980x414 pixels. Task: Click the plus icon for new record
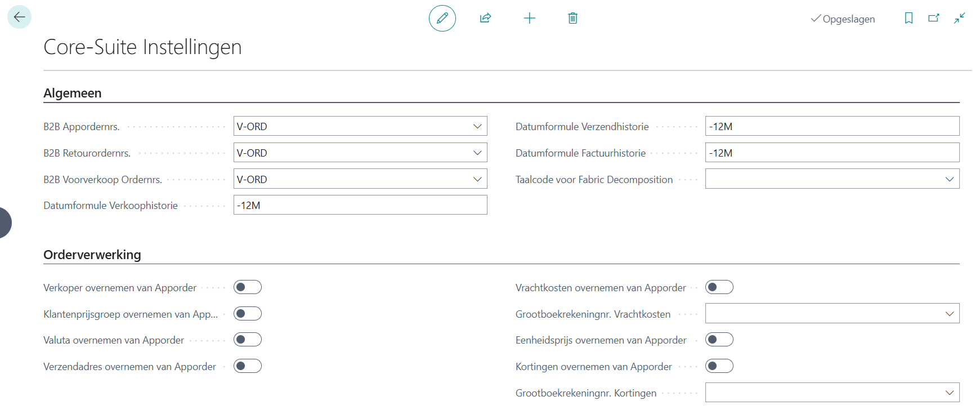(529, 18)
